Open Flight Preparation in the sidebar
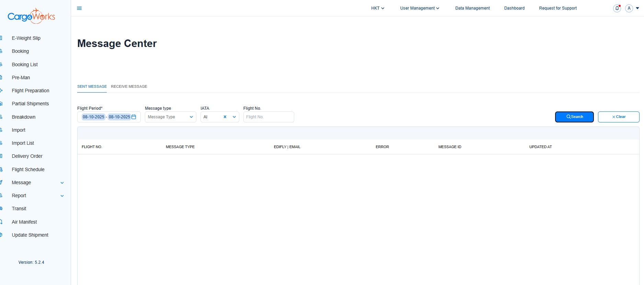Viewport: 644px width, 285px height. tap(31, 91)
